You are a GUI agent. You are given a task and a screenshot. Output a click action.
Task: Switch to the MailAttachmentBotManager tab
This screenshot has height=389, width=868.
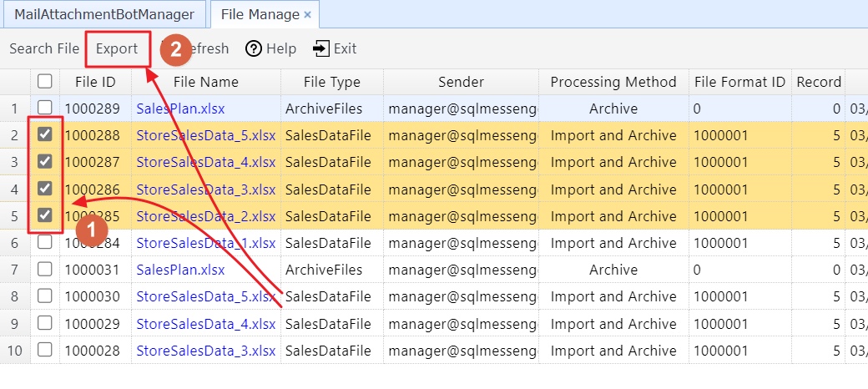coord(104,14)
